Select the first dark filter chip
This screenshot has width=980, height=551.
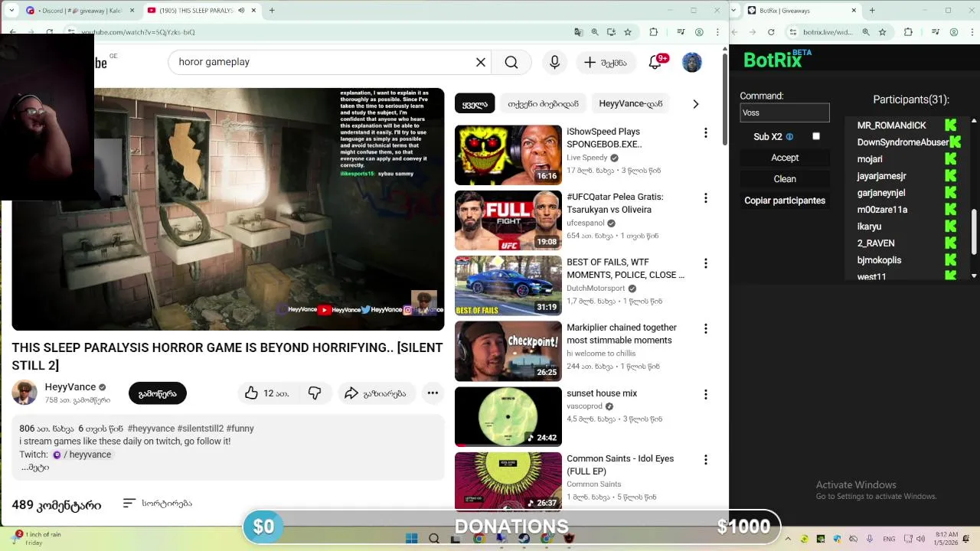click(475, 104)
